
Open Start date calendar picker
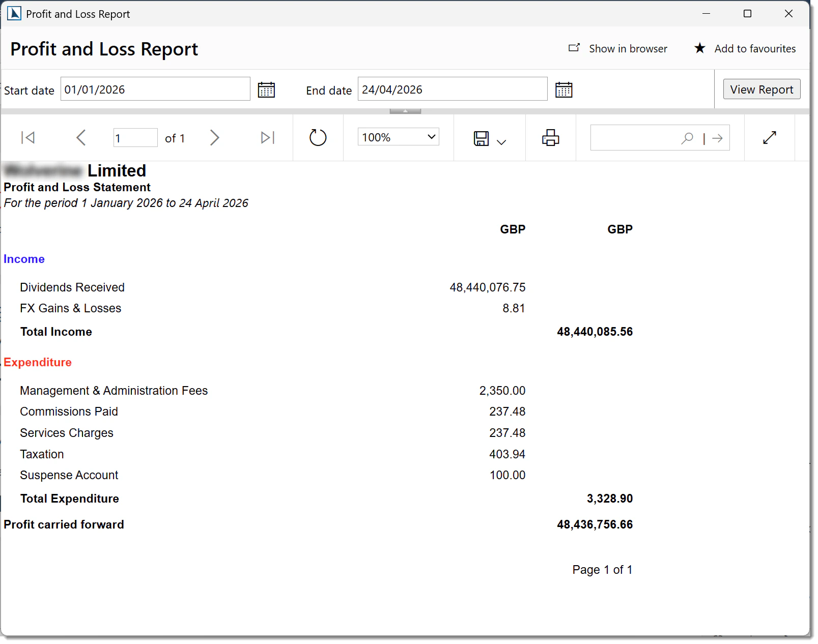click(x=266, y=90)
